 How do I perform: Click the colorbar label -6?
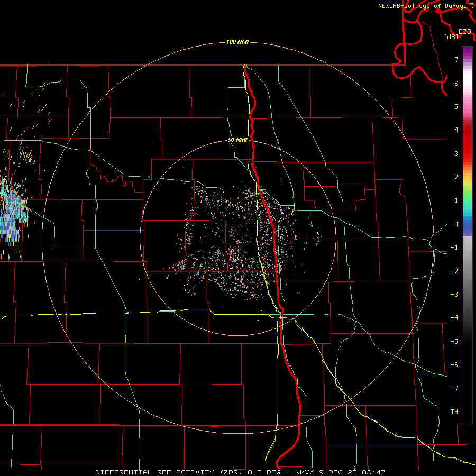454,365
